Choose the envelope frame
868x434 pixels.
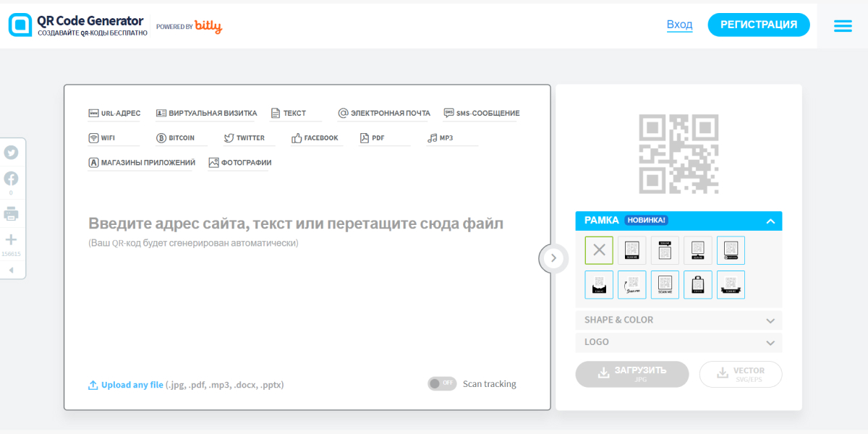pos(599,285)
